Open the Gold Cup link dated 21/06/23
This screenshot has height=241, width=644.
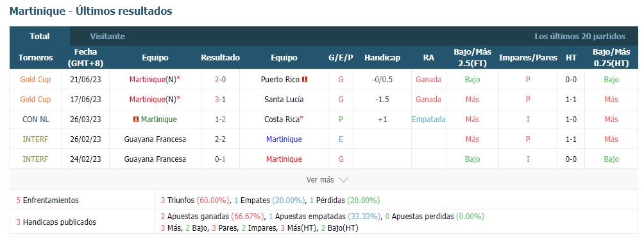tap(35, 80)
